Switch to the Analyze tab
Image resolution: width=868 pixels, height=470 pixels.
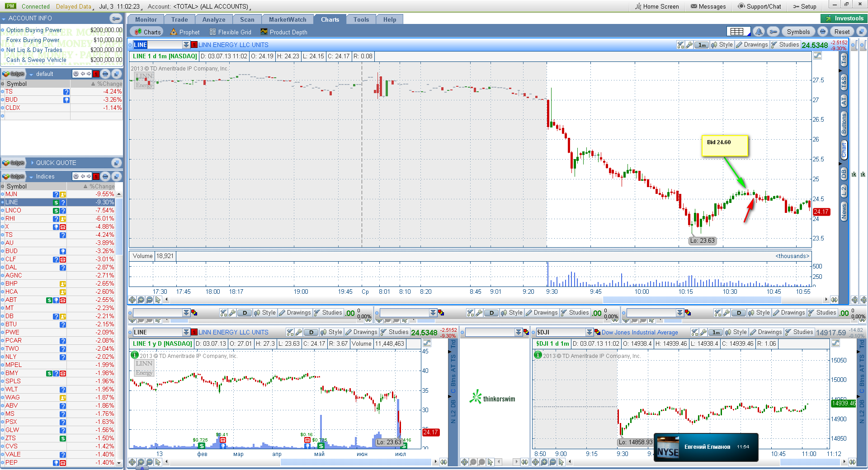tap(214, 19)
